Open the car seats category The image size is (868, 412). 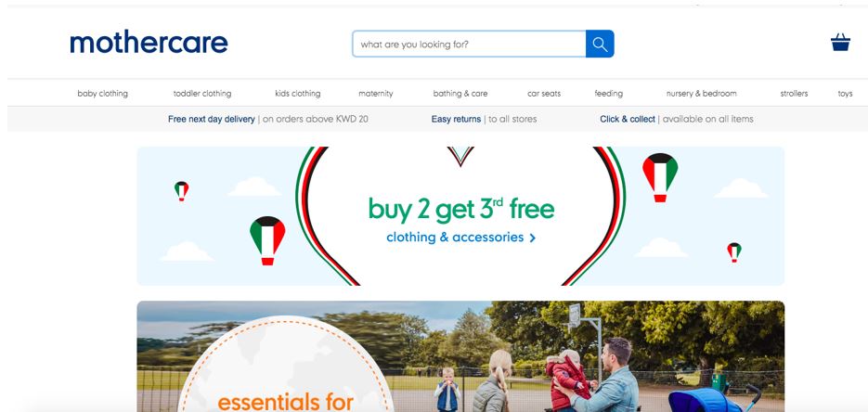544,94
